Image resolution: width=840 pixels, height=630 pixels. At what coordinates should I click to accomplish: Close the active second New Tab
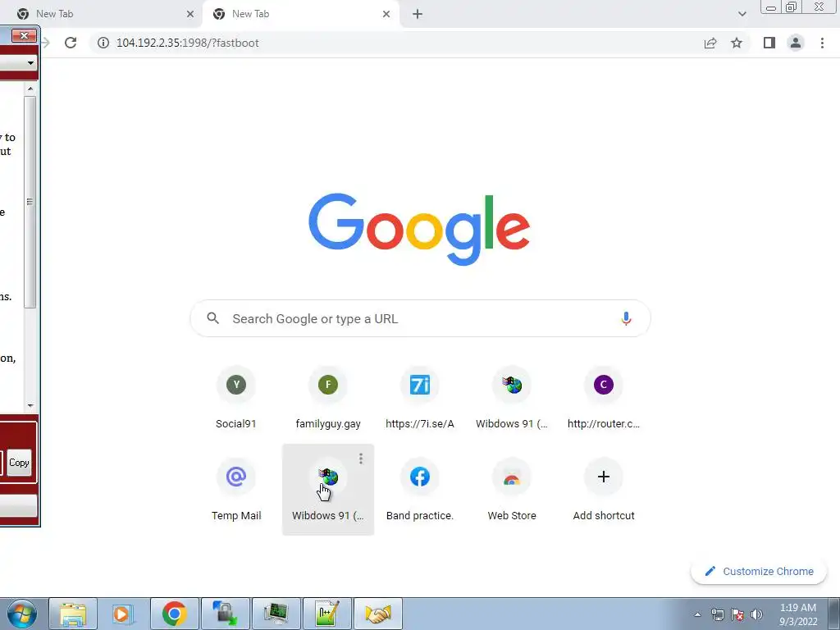pos(386,14)
